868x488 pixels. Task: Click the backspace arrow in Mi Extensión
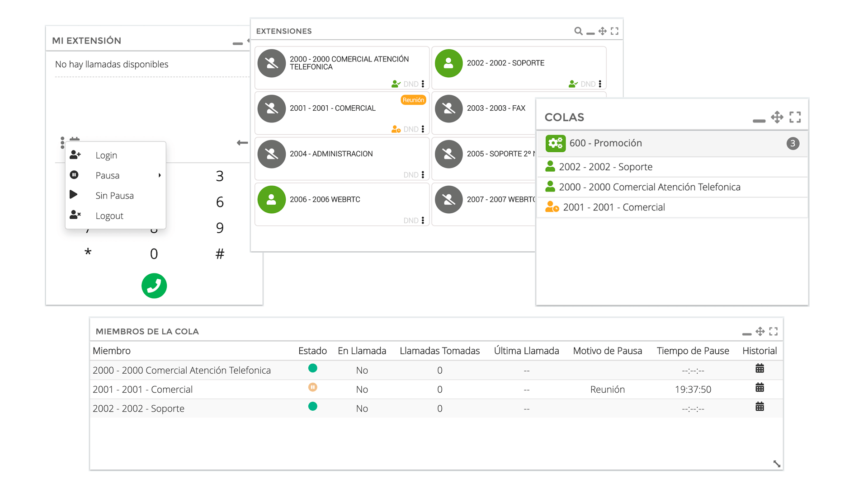click(242, 143)
